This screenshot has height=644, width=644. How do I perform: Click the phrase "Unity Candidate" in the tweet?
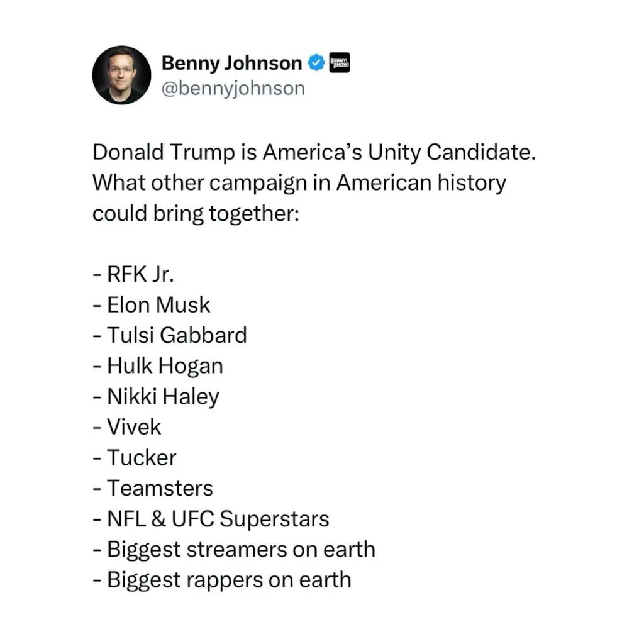pyautogui.click(x=452, y=152)
